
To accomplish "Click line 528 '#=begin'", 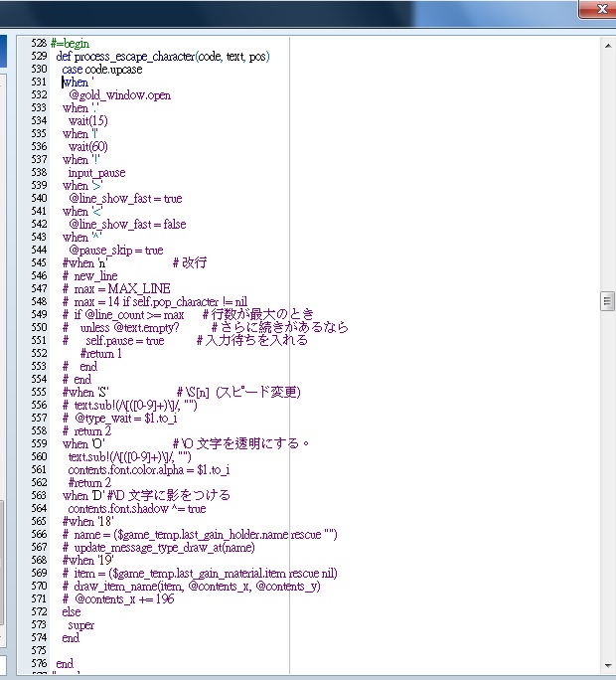I will click(70, 44).
